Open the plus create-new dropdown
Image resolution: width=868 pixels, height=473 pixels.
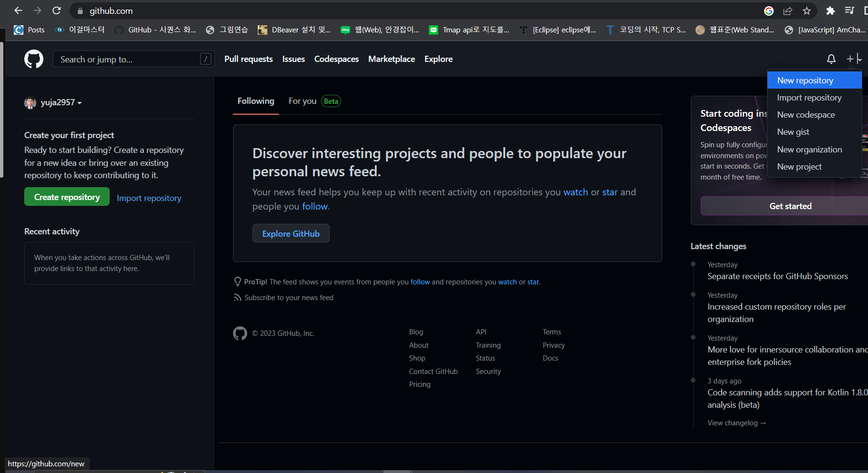point(854,59)
